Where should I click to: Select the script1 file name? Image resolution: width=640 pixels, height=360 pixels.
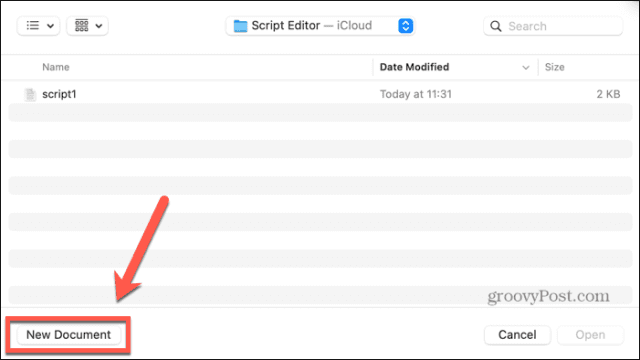[60, 94]
